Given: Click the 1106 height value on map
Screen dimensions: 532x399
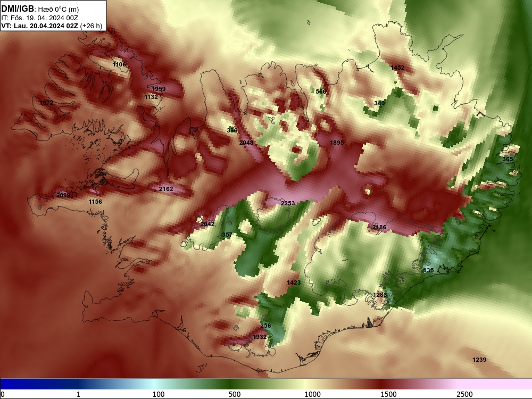Looking at the screenshot, I should (x=119, y=64).
